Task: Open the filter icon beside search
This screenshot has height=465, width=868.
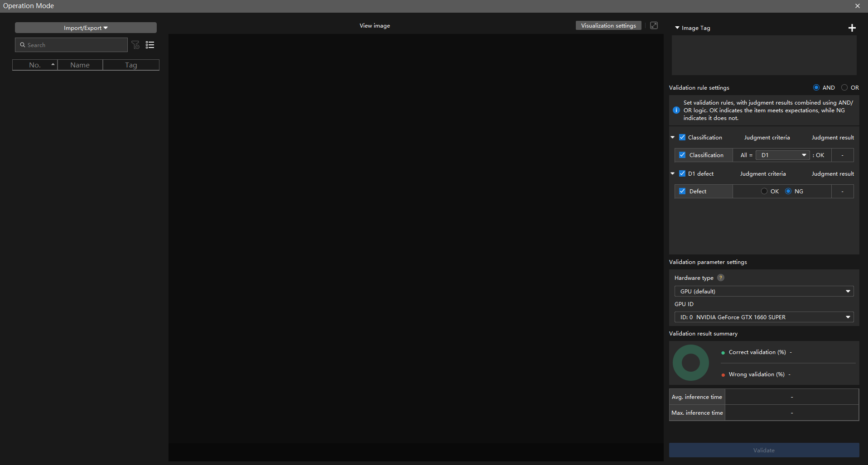Action: pos(135,45)
